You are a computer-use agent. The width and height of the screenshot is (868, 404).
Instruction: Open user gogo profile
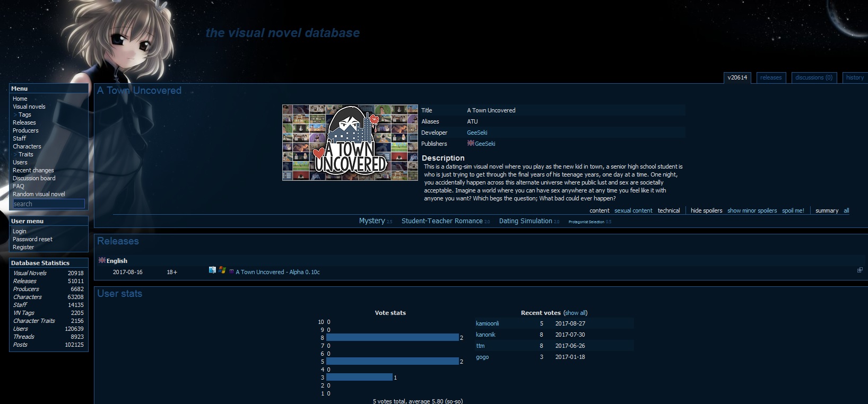(482, 357)
